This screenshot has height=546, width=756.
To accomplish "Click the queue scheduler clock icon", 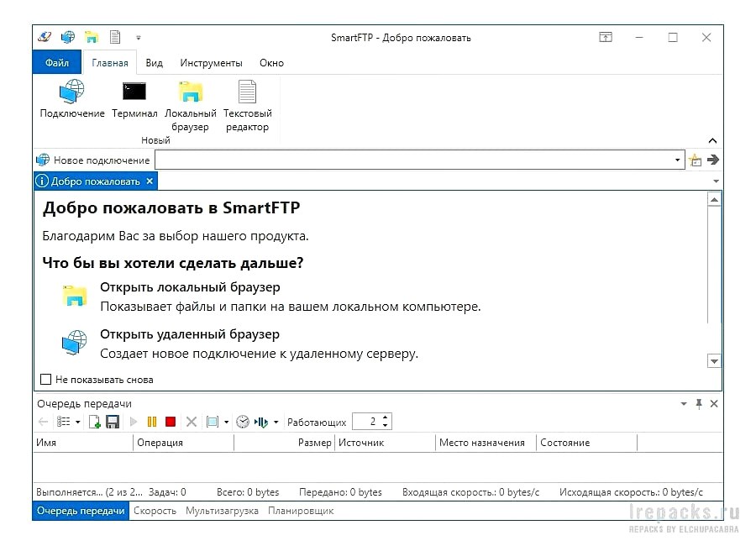I will point(243,422).
